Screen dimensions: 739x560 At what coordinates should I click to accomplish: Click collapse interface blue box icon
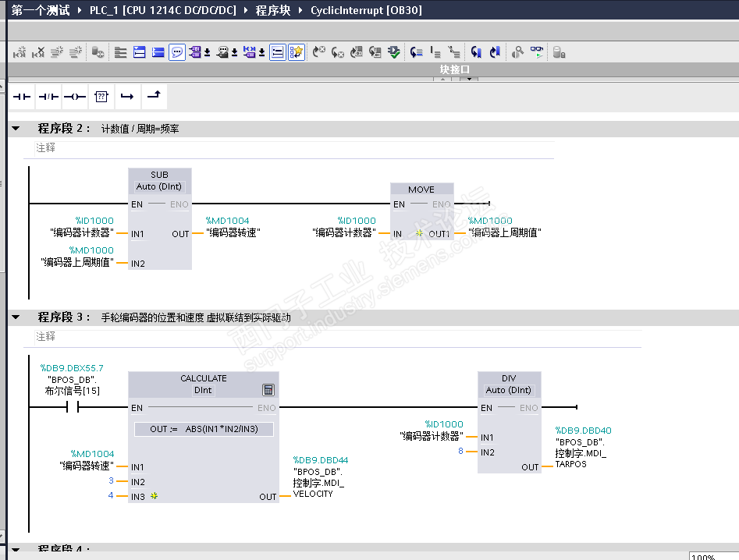pos(140,52)
